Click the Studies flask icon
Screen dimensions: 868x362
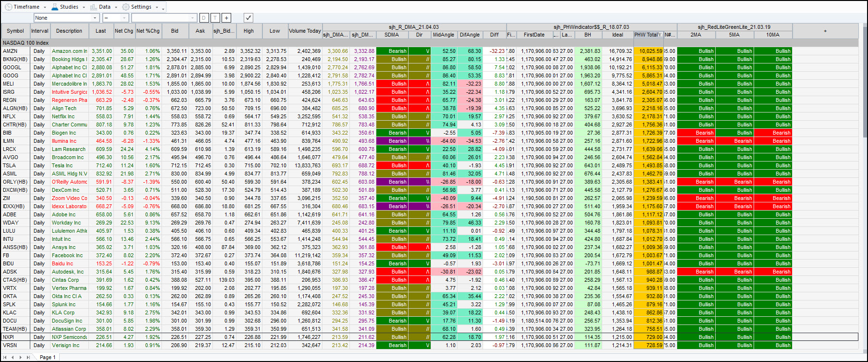tap(54, 7)
